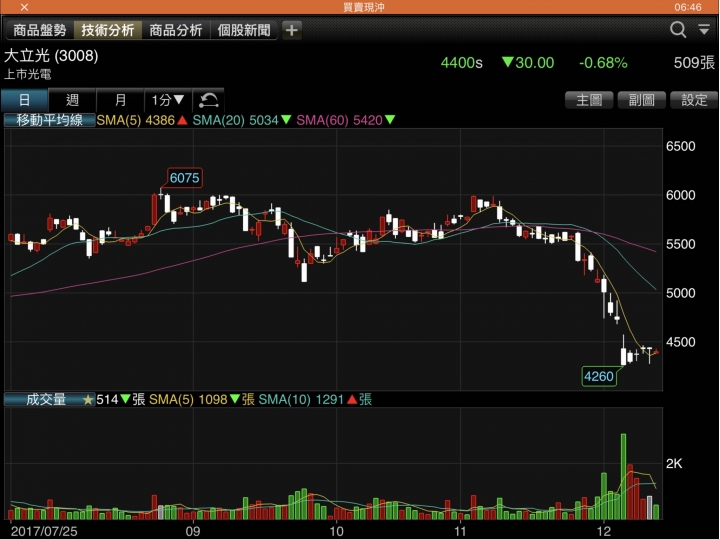This screenshot has height=539, width=720.
Task: Click the tallest green volume bar in December
Action: [624, 476]
